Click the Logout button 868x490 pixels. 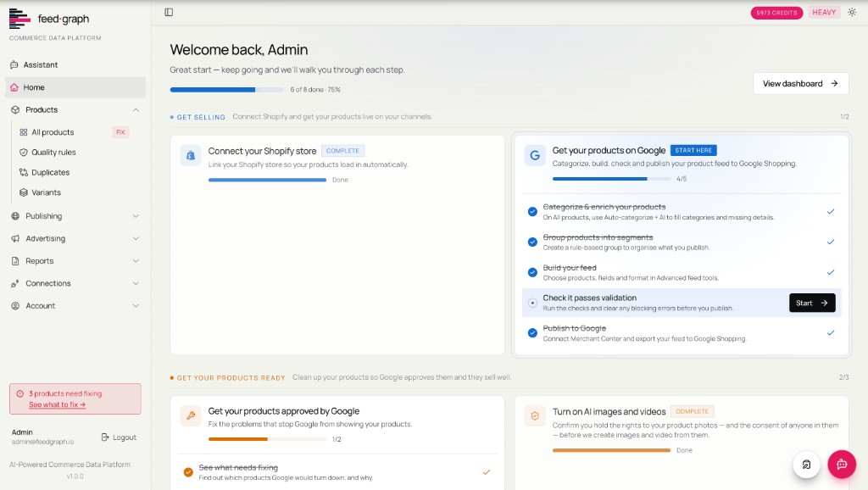tap(119, 437)
